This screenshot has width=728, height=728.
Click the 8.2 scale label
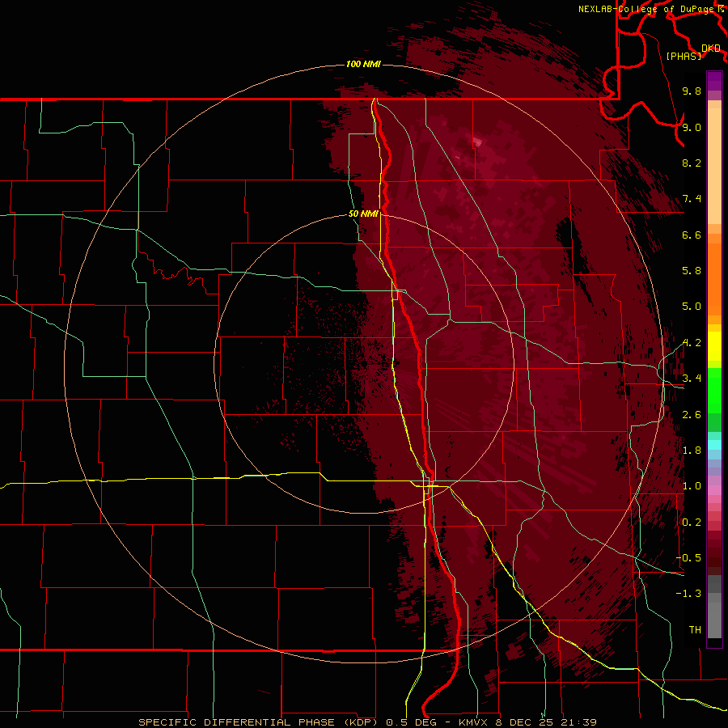pyautogui.click(x=692, y=163)
